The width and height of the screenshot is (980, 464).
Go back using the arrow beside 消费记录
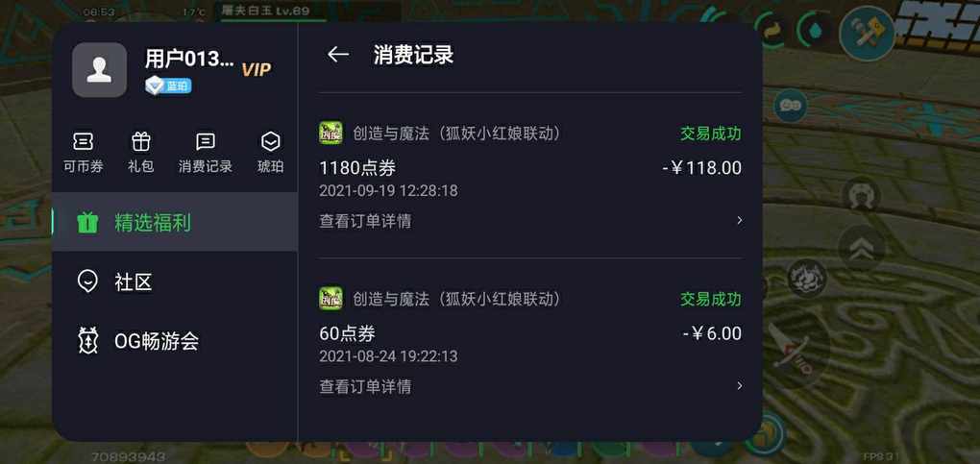pos(337,55)
